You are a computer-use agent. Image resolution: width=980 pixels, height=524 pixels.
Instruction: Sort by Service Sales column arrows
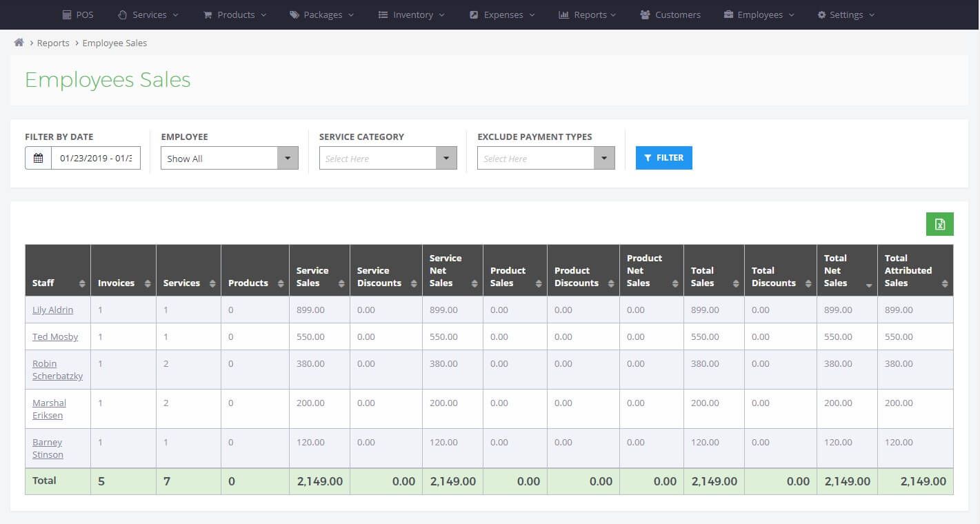pos(341,283)
